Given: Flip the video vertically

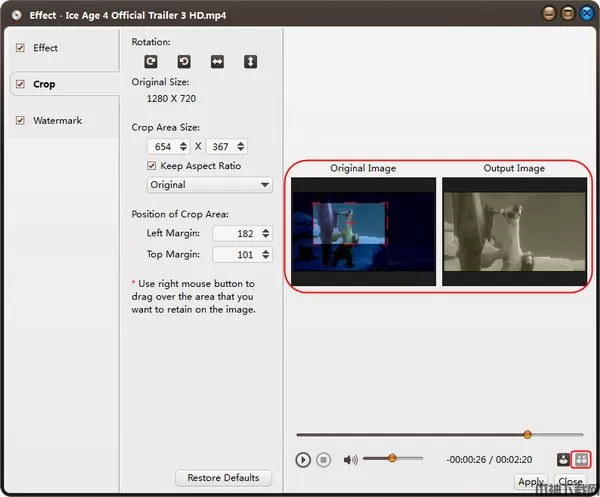Looking at the screenshot, I should pos(250,62).
